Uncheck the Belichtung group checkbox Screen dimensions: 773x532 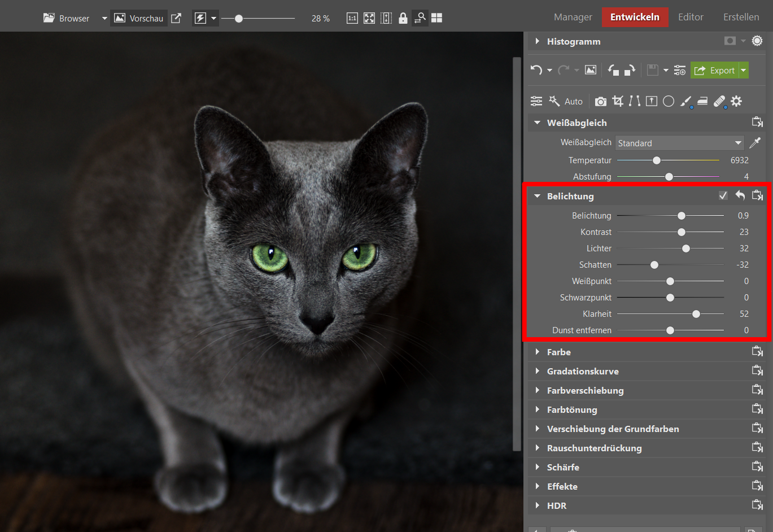click(723, 195)
